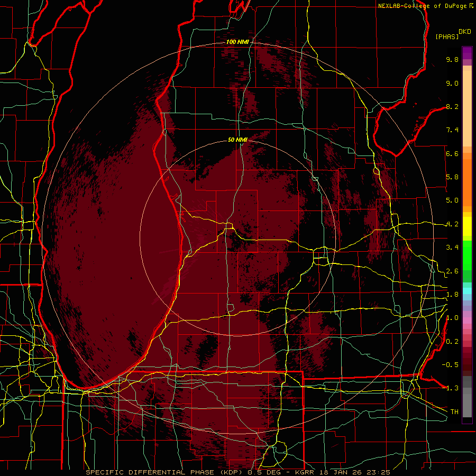Click the 1.8 value on the color scale
The width and height of the screenshot is (476, 476).
pyautogui.click(x=452, y=295)
